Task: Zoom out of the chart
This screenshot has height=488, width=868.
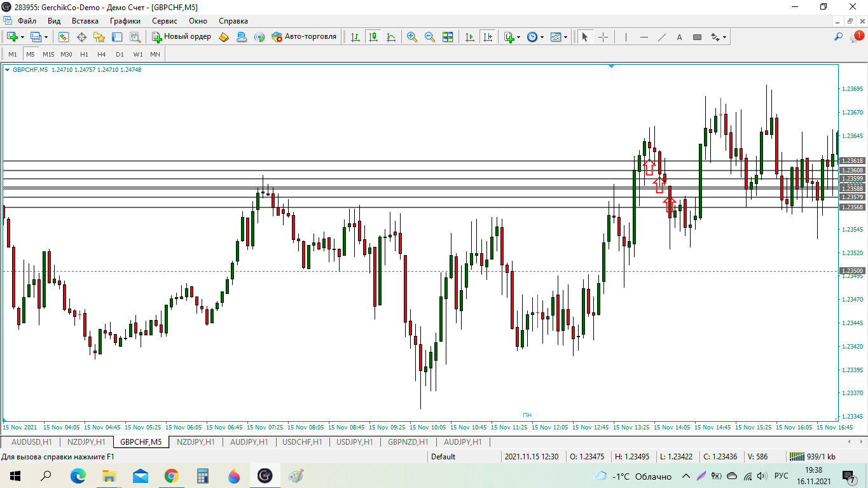Action: 430,37
